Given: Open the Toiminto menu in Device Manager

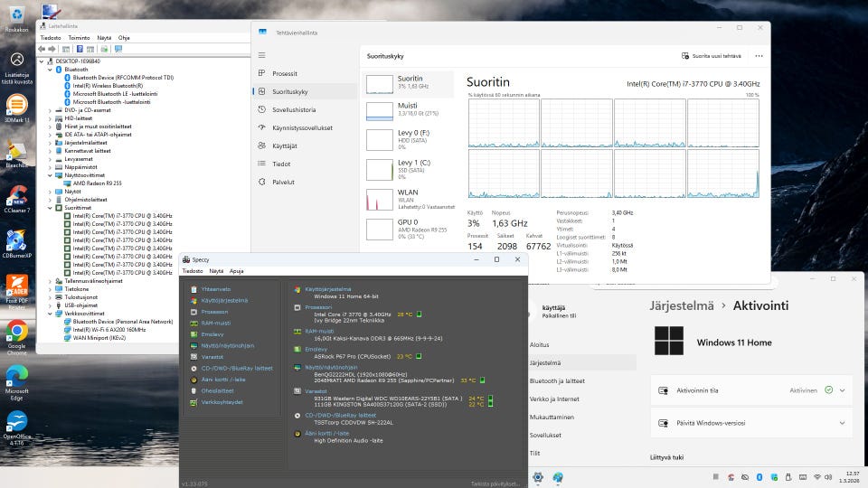Looking at the screenshot, I should click(79, 38).
